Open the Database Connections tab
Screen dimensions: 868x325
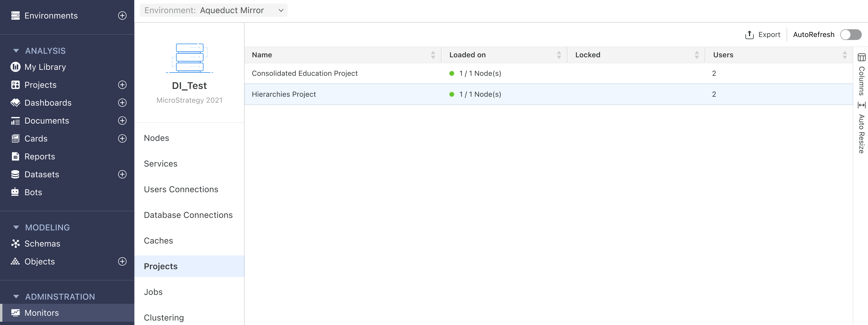tap(188, 215)
